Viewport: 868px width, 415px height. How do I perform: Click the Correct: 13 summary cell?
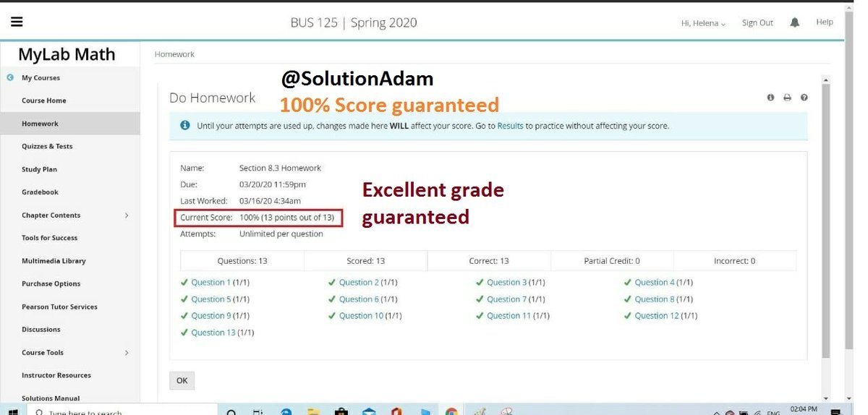[489, 261]
